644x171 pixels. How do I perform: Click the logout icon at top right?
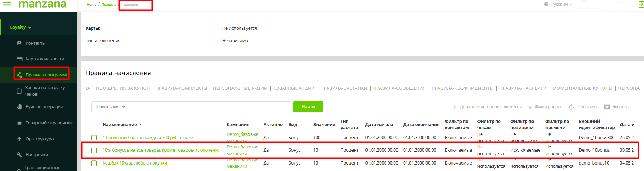tap(641, 4)
